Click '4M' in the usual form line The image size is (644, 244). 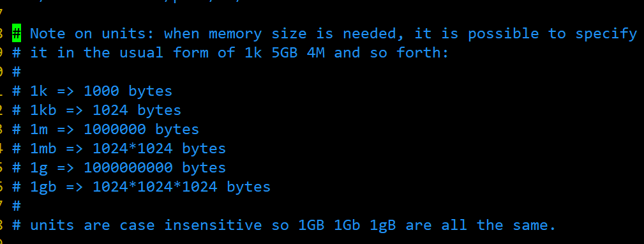[x=316, y=52]
